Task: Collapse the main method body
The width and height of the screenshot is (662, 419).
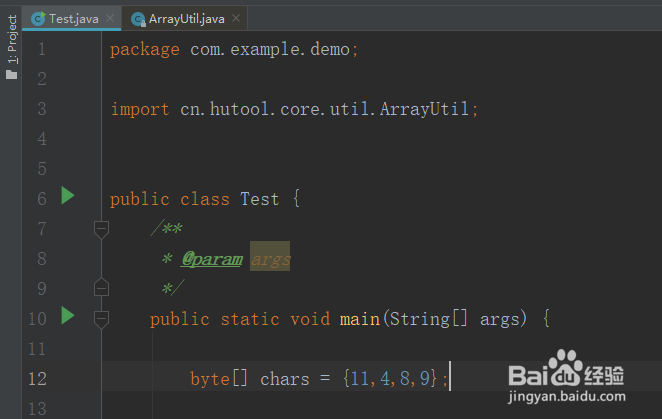Action: (x=100, y=319)
